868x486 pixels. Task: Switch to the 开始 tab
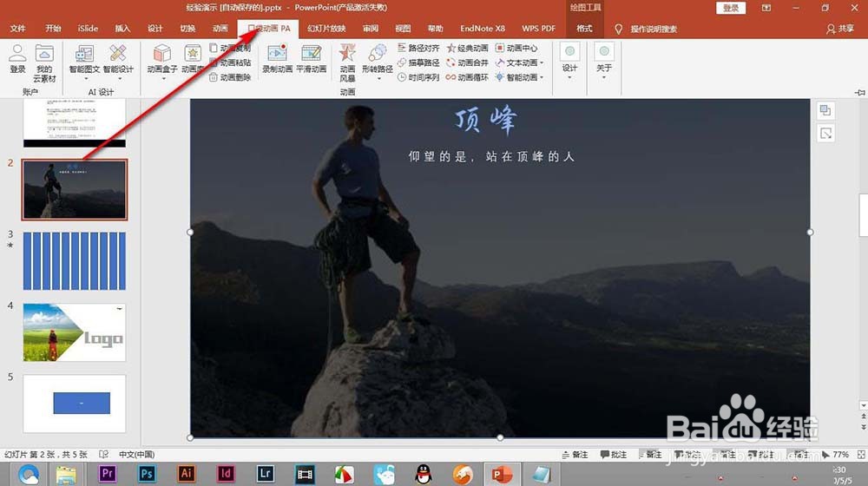pos(53,29)
